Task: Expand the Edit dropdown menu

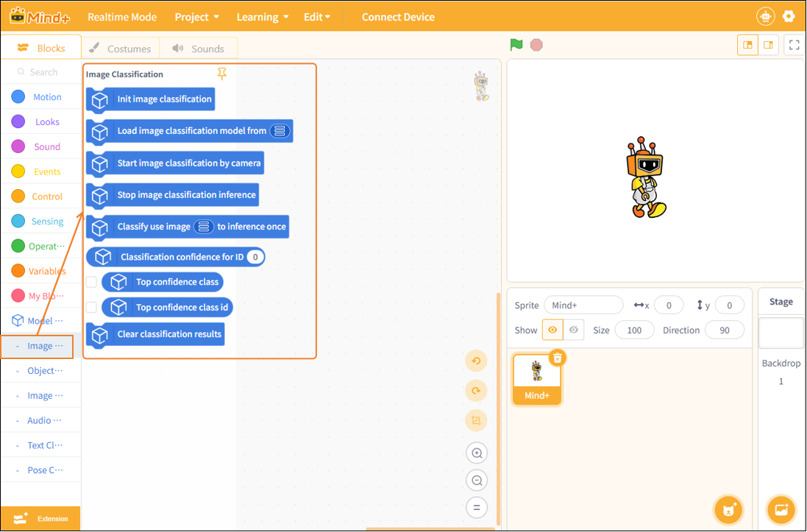Action: tap(316, 17)
